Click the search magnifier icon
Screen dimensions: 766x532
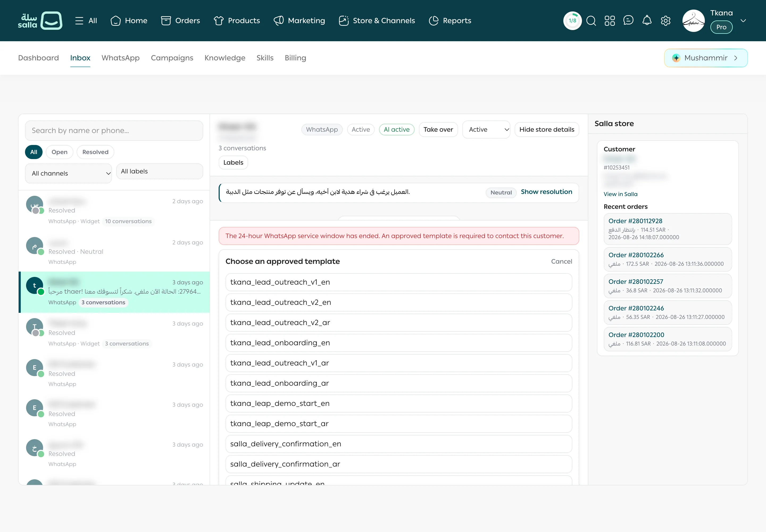[x=591, y=21]
